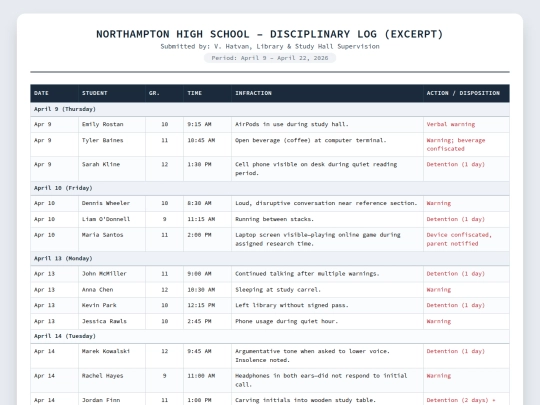
Task: Select student name Sarah Kline
Action: [101, 164]
